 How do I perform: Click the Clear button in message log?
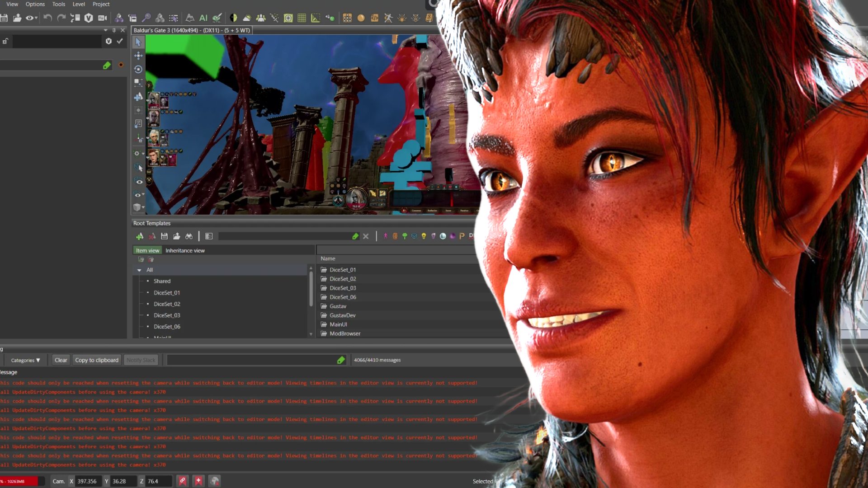61,360
